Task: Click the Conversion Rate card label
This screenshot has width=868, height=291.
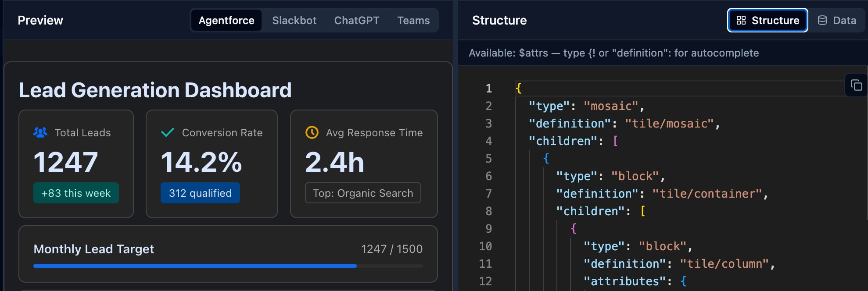Action: click(222, 132)
